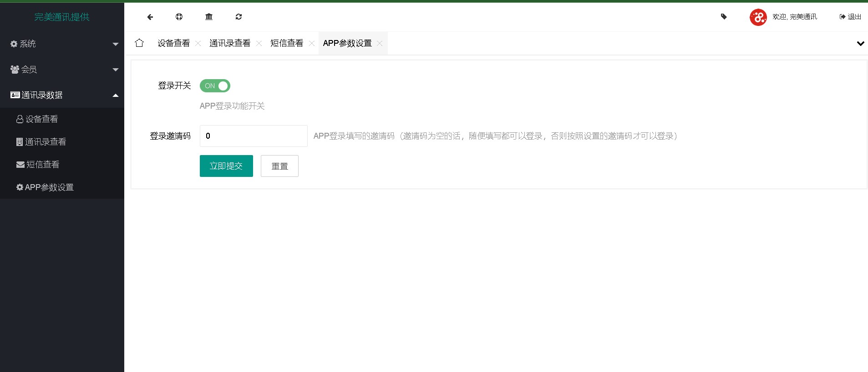The image size is (868, 372).
Task: Open 设备查看 in the sidebar
Action: [x=62, y=119]
